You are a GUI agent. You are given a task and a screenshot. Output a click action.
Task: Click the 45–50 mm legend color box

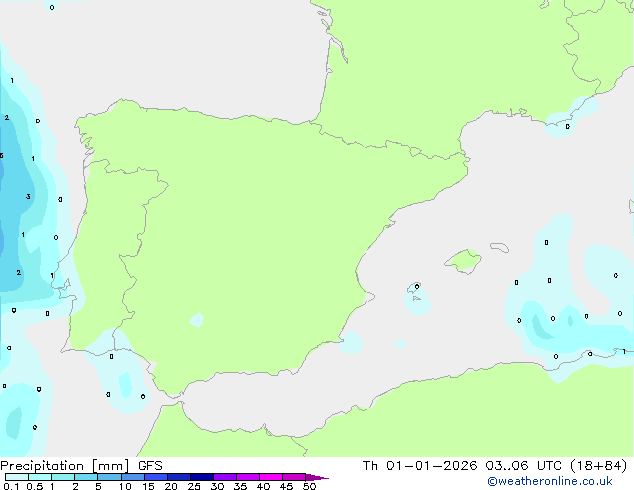pos(294,477)
